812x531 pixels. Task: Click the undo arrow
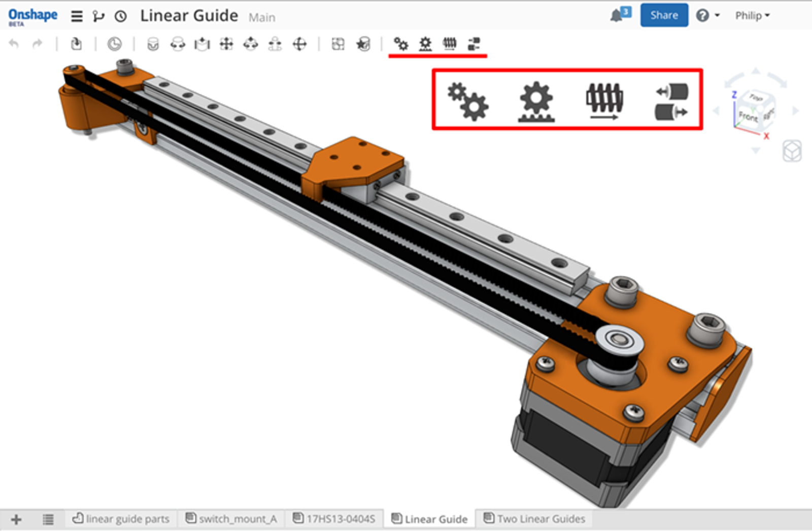pyautogui.click(x=14, y=44)
